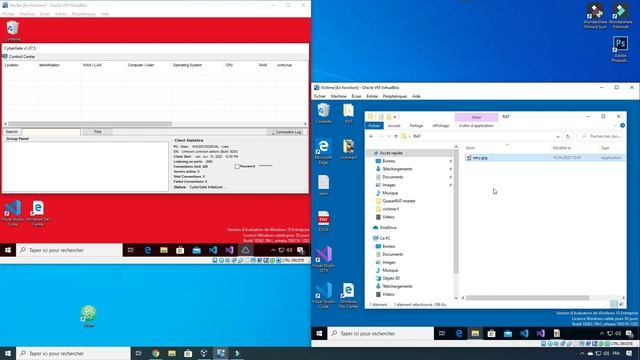Open Microsoft Edge shortcut on Victime desktop
640x360 pixels.
click(x=323, y=151)
